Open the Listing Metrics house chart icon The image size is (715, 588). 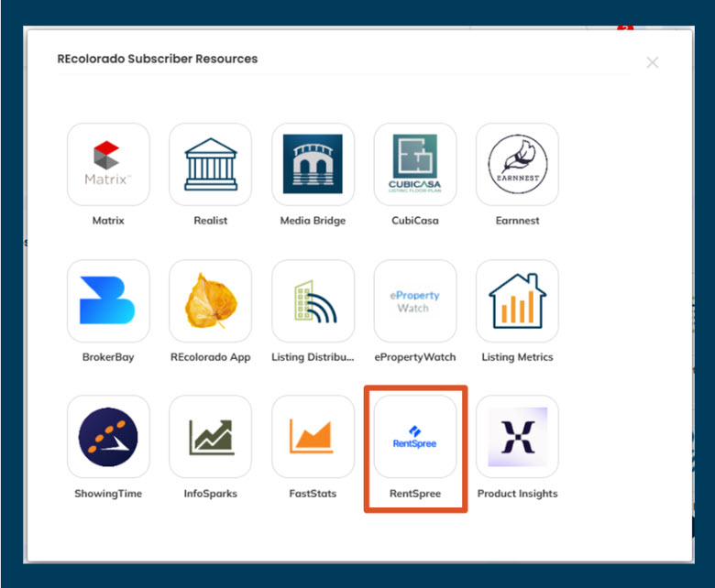point(517,301)
